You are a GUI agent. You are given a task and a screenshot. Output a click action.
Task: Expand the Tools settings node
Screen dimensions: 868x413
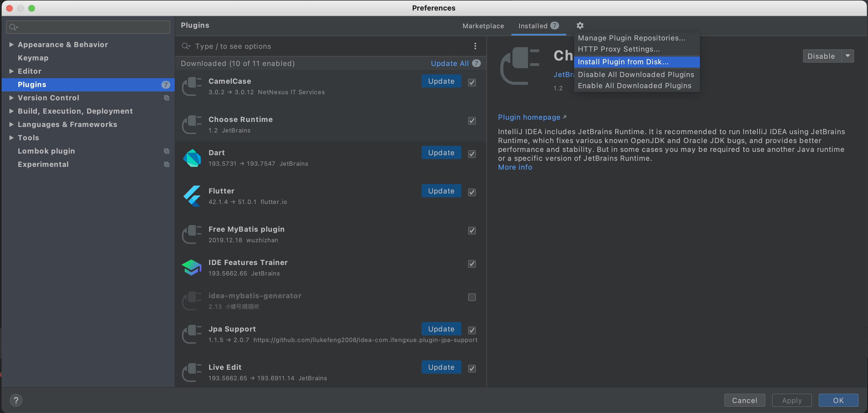11,137
